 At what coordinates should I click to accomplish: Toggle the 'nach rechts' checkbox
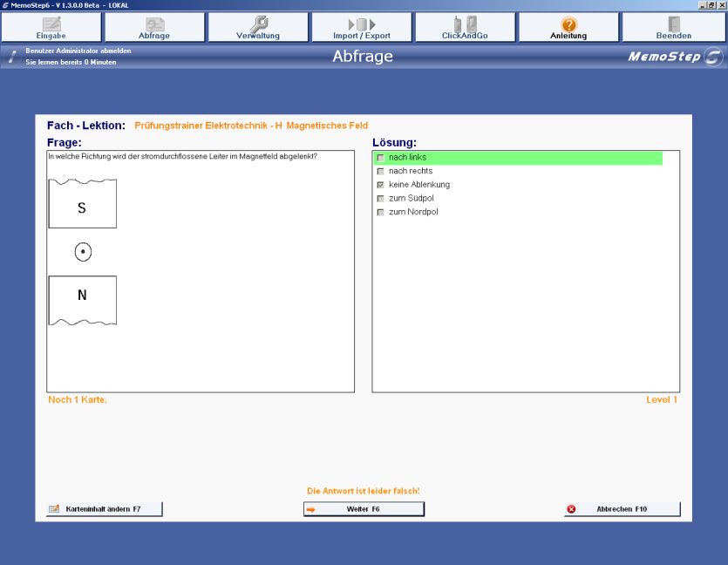380,172
